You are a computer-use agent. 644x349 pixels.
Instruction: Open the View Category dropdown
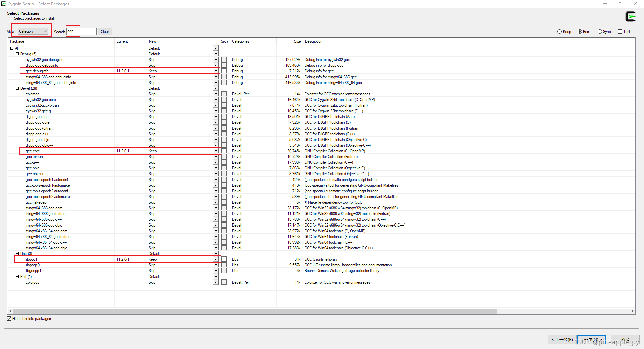(33, 31)
